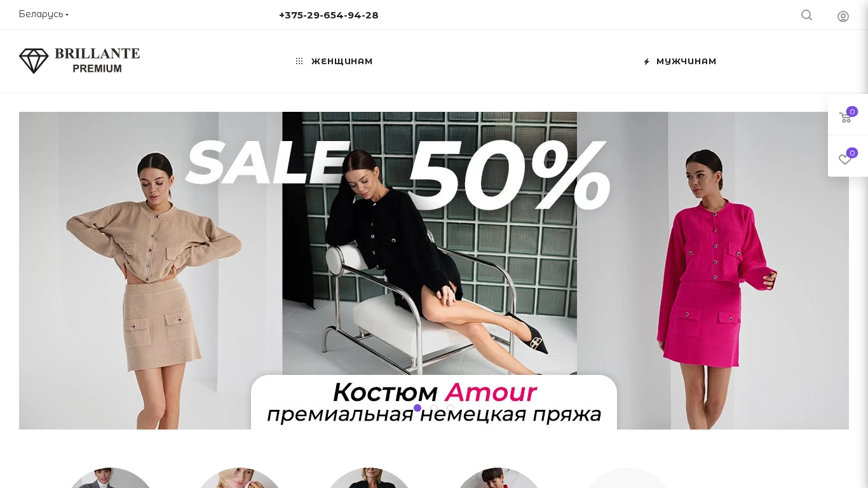Switch to the last carousel slide dot
This screenshot has width=868, height=488.
pos(451,408)
